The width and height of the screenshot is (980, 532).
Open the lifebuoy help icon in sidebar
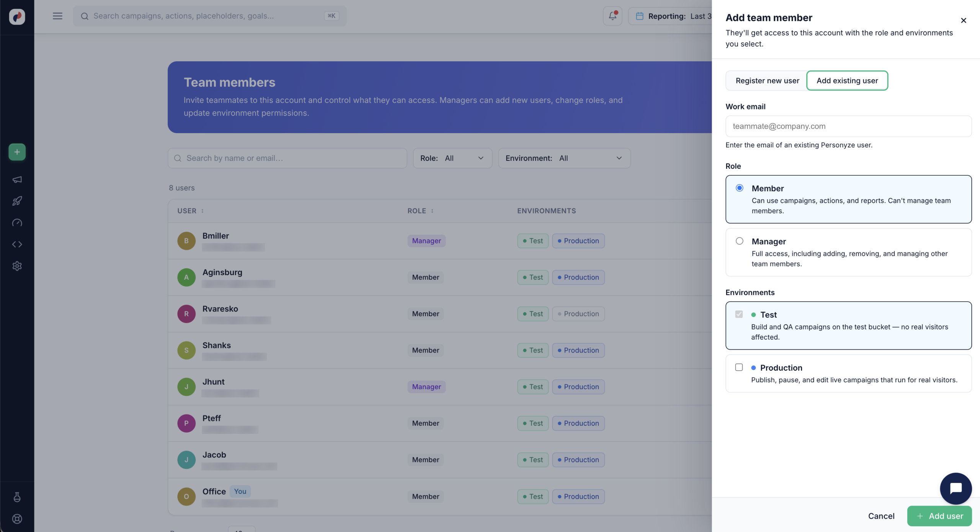click(17, 519)
